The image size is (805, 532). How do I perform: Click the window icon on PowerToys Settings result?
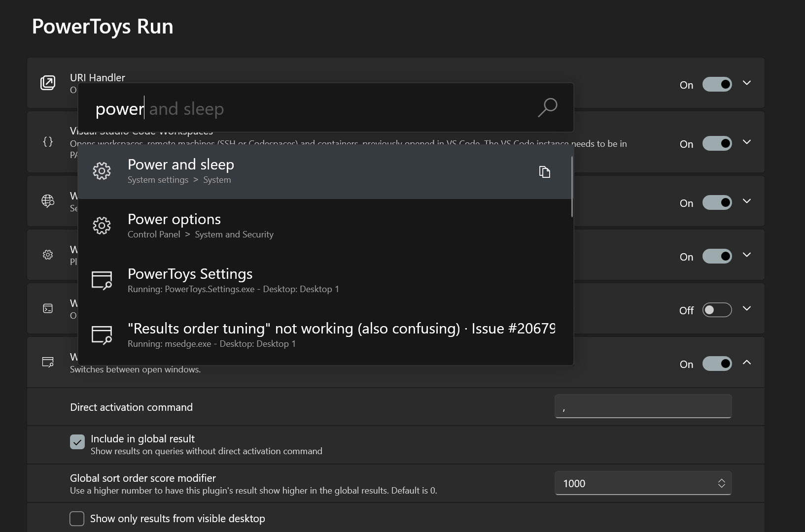(x=102, y=280)
